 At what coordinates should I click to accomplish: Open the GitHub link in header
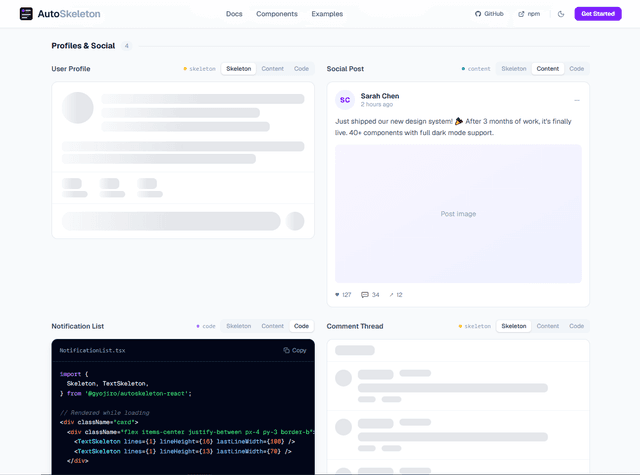coord(489,14)
